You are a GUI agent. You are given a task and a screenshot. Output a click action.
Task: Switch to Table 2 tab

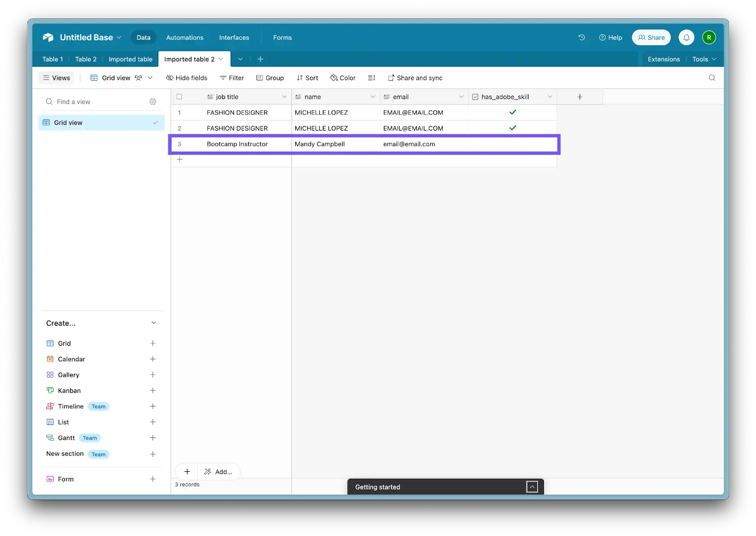click(86, 59)
